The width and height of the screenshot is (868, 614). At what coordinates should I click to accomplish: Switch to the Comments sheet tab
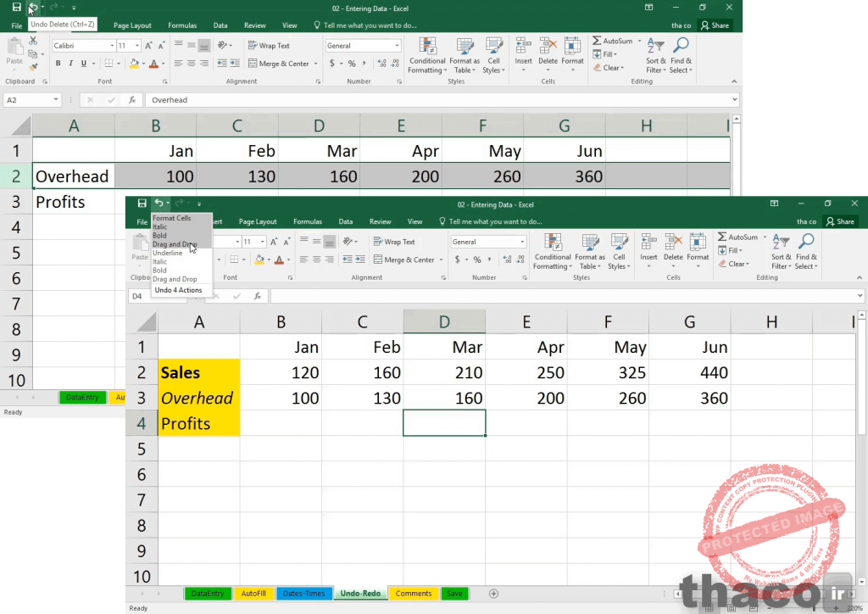[413, 594]
